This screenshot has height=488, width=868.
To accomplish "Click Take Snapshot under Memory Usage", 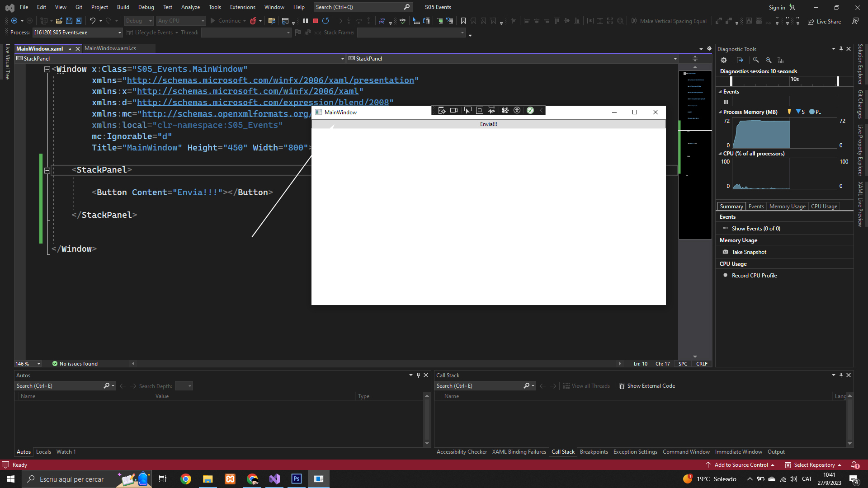I will (x=749, y=252).
